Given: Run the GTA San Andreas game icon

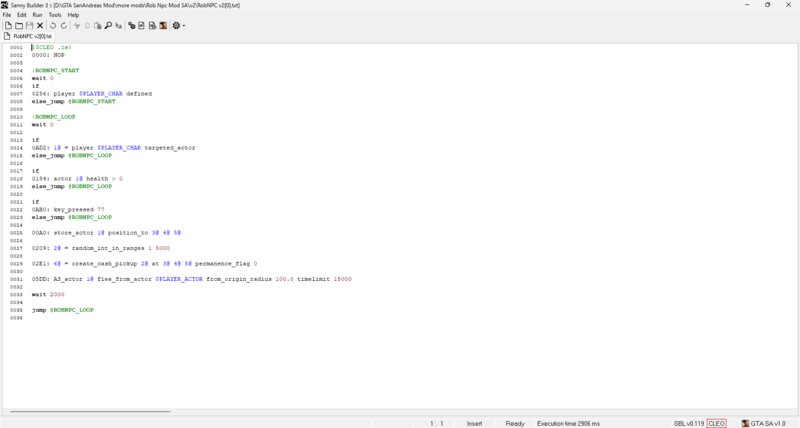Looking at the screenshot, I should click(x=163, y=26).
